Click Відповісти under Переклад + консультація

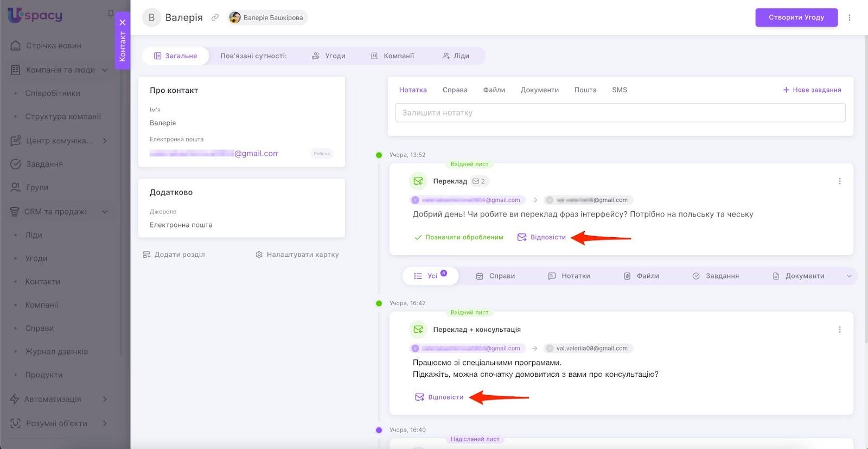439,397
